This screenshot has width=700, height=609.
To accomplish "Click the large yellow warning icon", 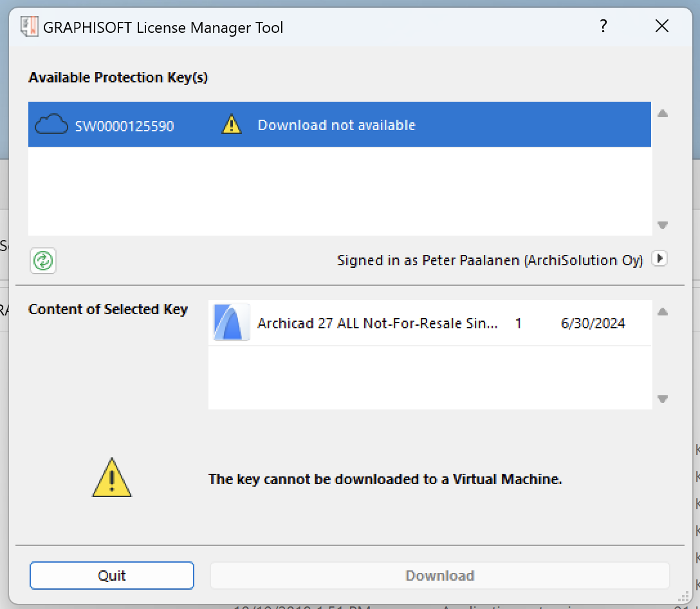I will 112,478.
